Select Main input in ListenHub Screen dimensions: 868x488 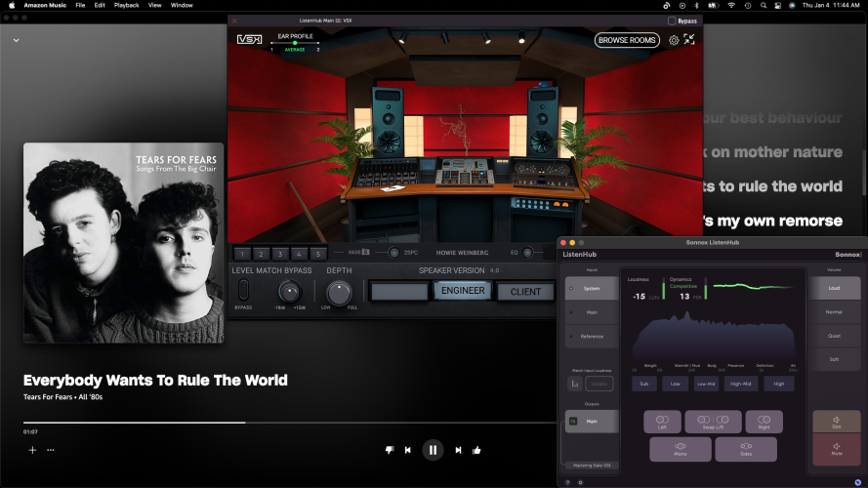(x=592, y=312)
